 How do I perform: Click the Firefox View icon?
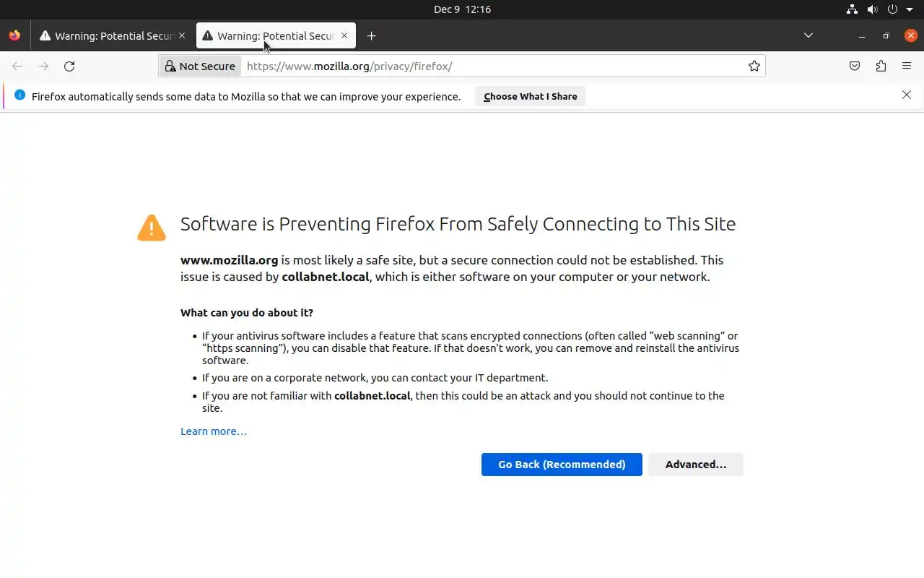pyautogui.click(x=14, y=35)
